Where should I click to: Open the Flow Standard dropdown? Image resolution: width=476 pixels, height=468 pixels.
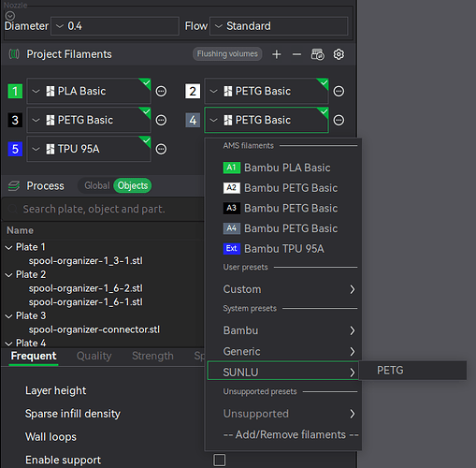pos(279,26)
